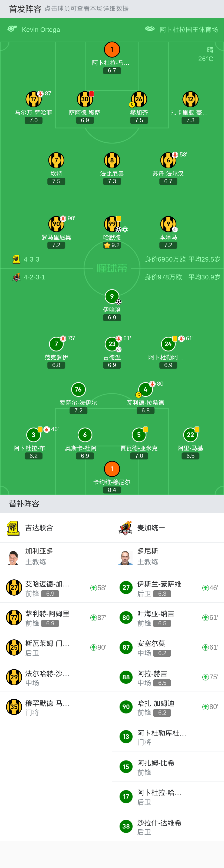Open player 哈默德 number 99 details
The height and width of the screenshot is (868, 224).
(x=112, y=224)
